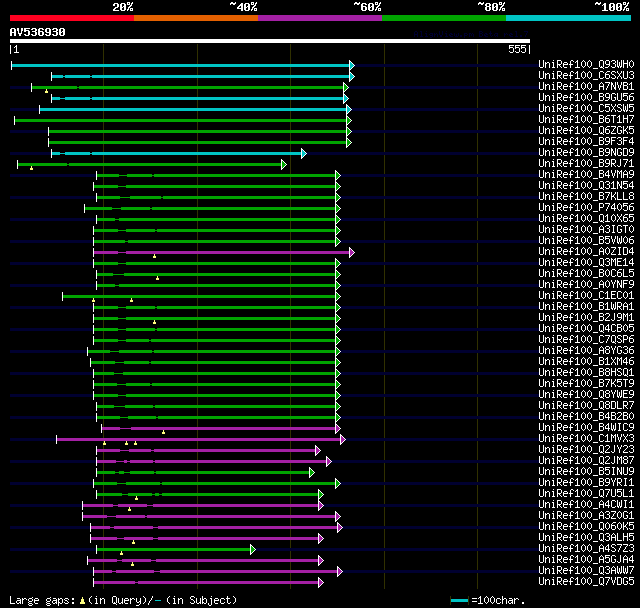Click the yellow gap marker under UniRef100_B4WIC9 row
The image size is (640, 608).
tap(163, 432)
